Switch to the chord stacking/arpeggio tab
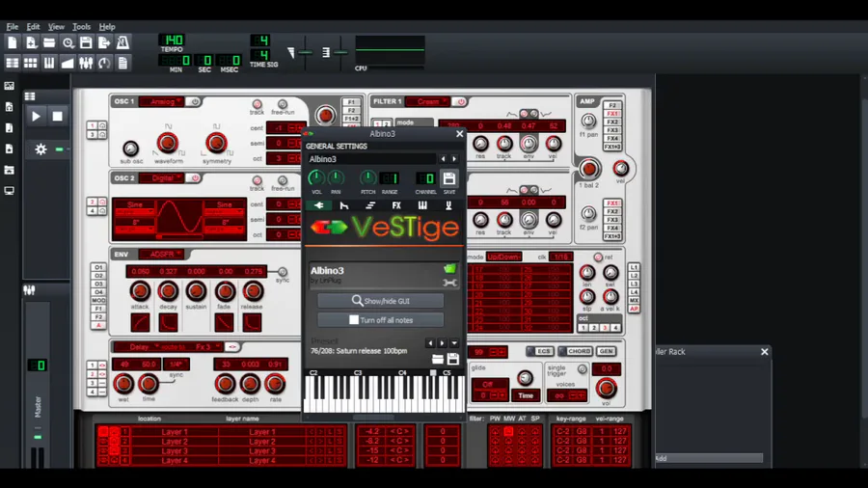The width and height of the screenshot is (868, 488). pos(370,205)
